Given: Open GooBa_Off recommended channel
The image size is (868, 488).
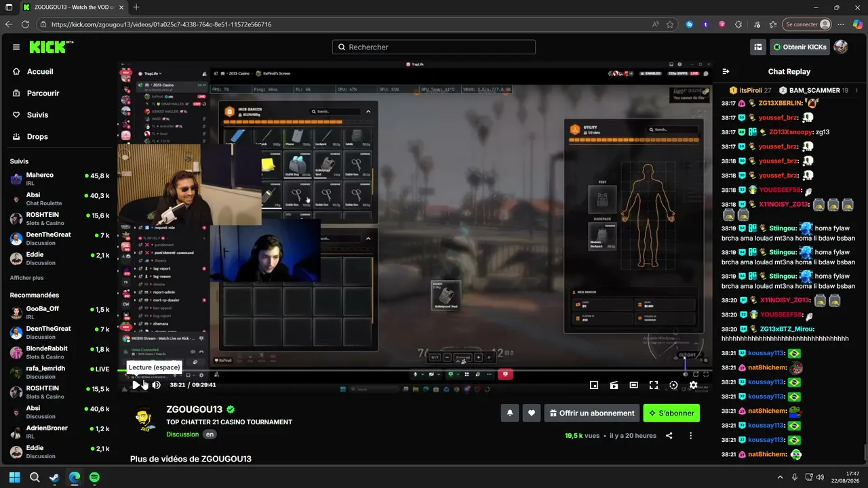Looking at the screenshot, I should [x=60, y=313].
